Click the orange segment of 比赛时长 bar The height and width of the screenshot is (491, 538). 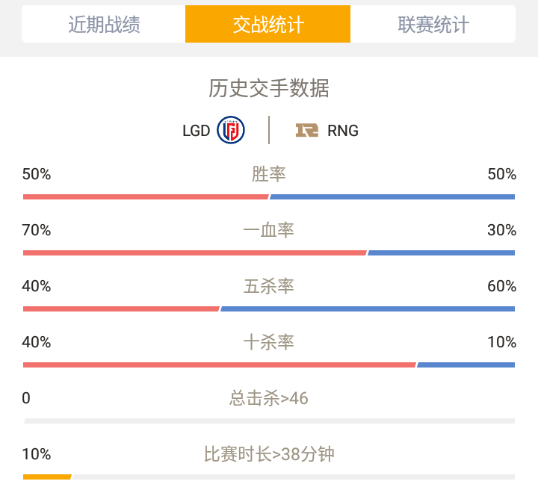47,477
